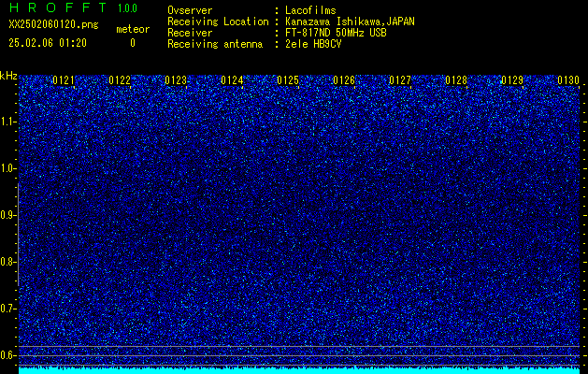The width and height of the screenshot is (588, 374).
Task: Click the 1.1 kHz axis label
Action: tap(8, 122)
